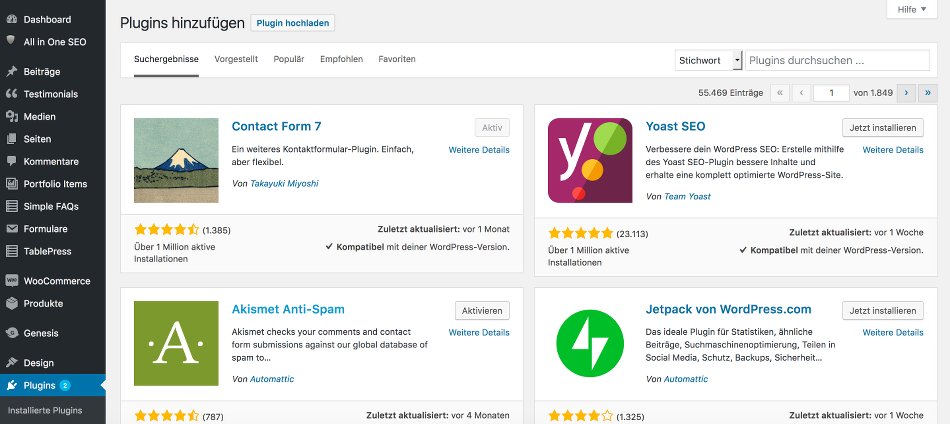Click the Plugins durchsuchen search field

point(836,60)
